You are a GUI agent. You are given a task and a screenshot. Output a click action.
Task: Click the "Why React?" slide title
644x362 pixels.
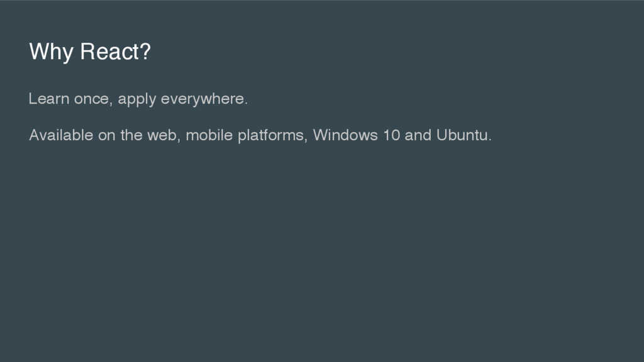pos(90,52)
